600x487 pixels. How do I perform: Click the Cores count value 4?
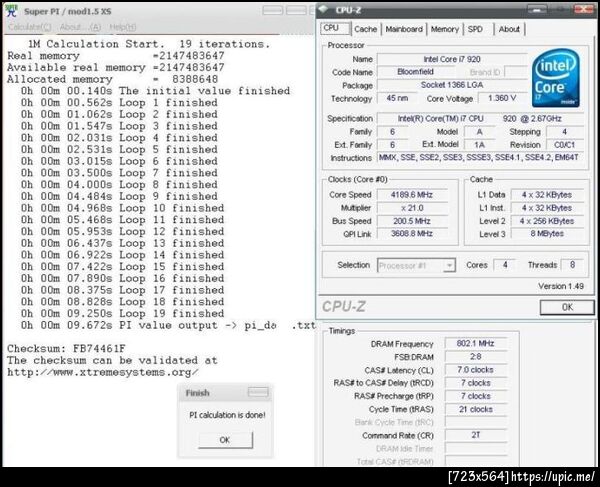(x=505, y=265)
